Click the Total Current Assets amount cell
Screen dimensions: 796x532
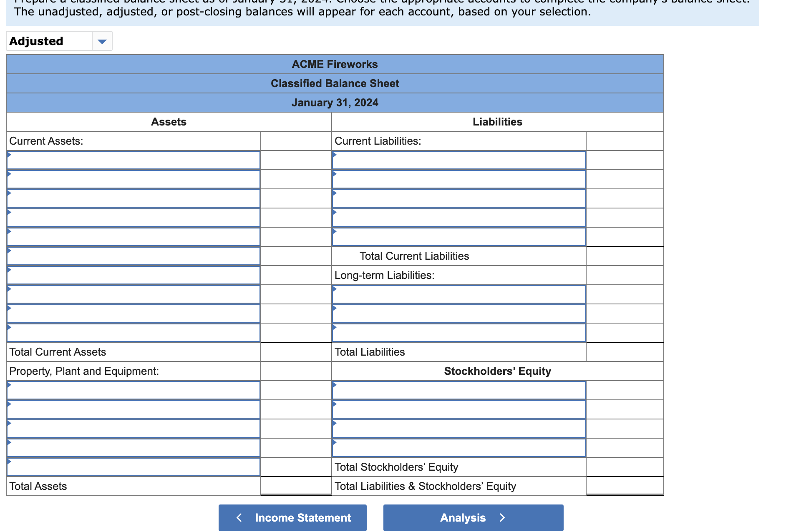(x=296, y=352)
